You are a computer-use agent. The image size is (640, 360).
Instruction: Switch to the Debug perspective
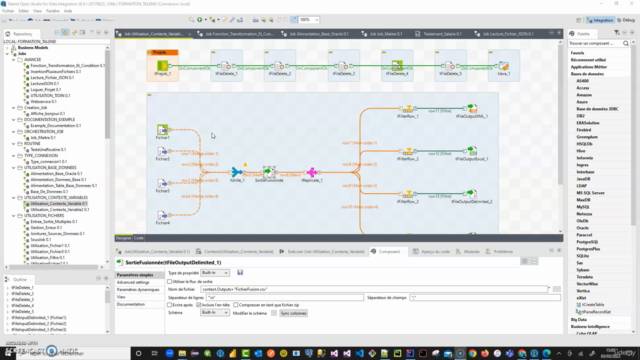point(626,20)
